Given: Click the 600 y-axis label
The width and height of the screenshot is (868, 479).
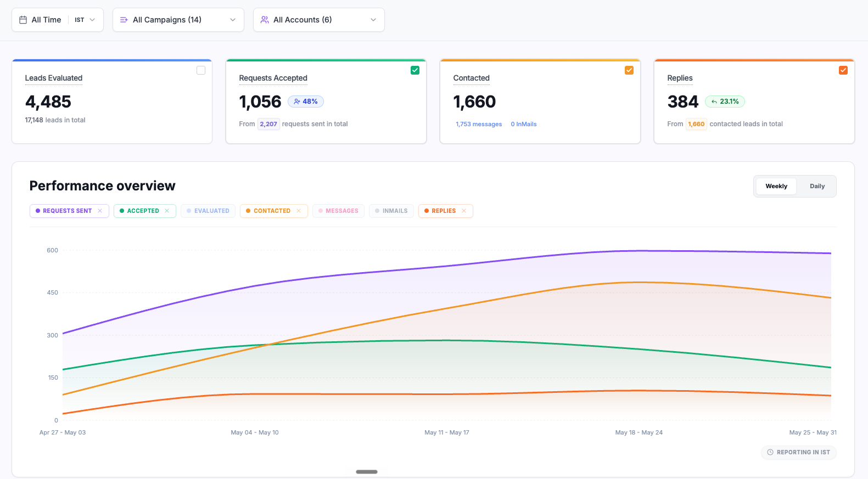Looking at the screenshot, I should coord(52,250).
